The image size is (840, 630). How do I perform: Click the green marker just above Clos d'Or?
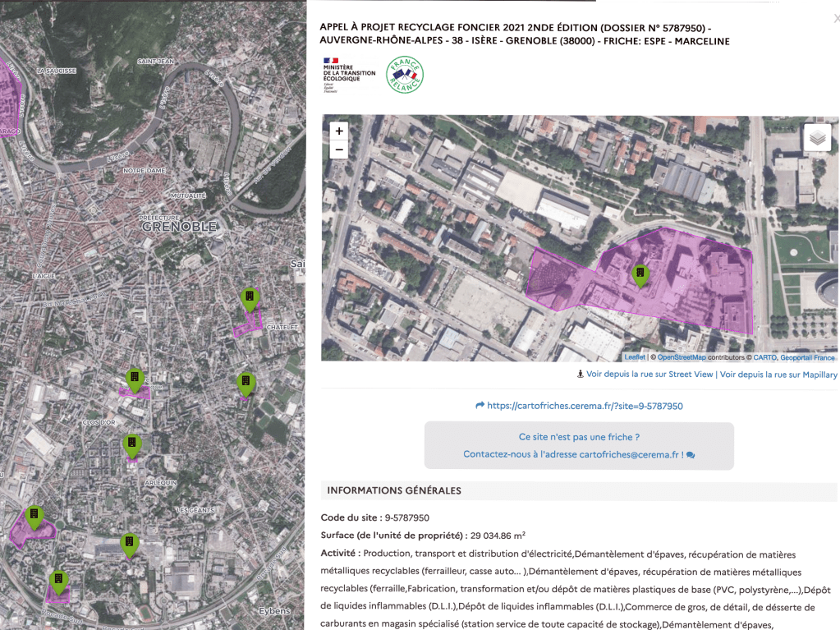(x=135, y=379)
